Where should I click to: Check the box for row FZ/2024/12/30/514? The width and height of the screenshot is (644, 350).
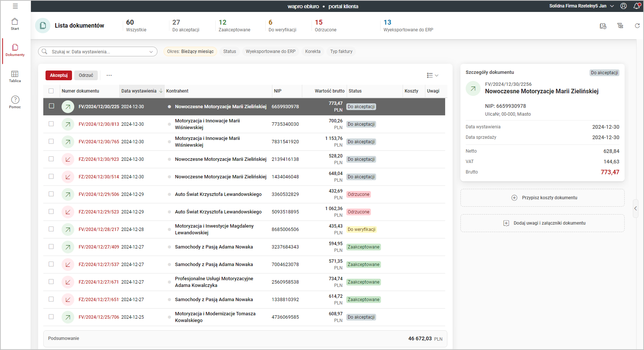[51, 176]
